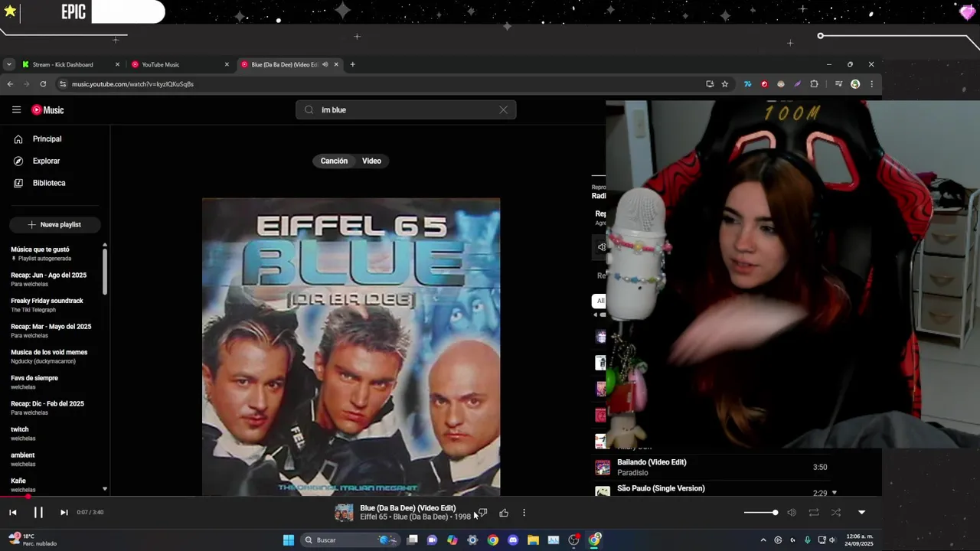980x551 pixels.
Task: Bookmark this page with star
Action: [724, 84]
